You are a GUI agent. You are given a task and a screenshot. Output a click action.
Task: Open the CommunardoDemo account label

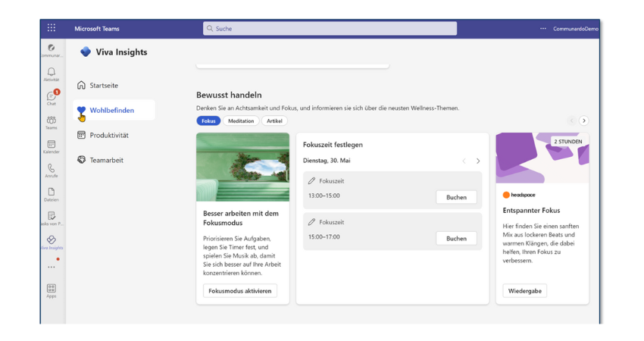[575, 29]
